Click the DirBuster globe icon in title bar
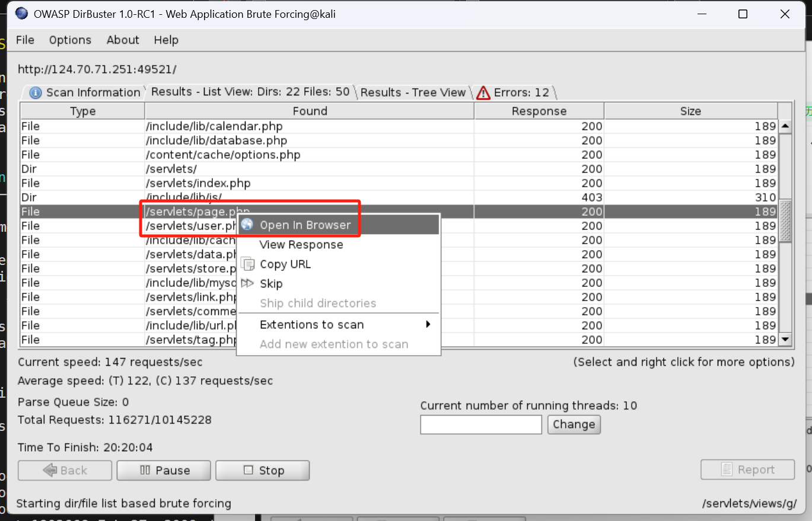Viewport: 812px width, 521px height. [x=21, y=14]
